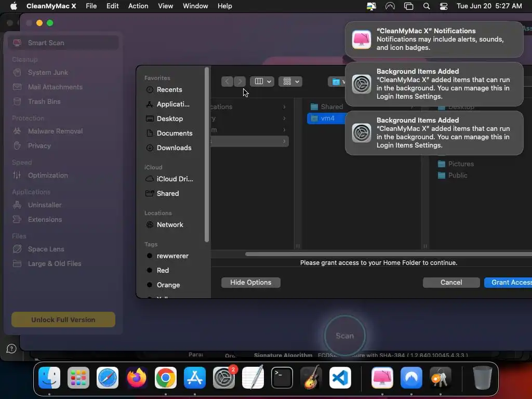Image resolution: width=532 pixels, height=399 pixels.
Task: Open Mail Attachments module
Action: click(55, 87)
